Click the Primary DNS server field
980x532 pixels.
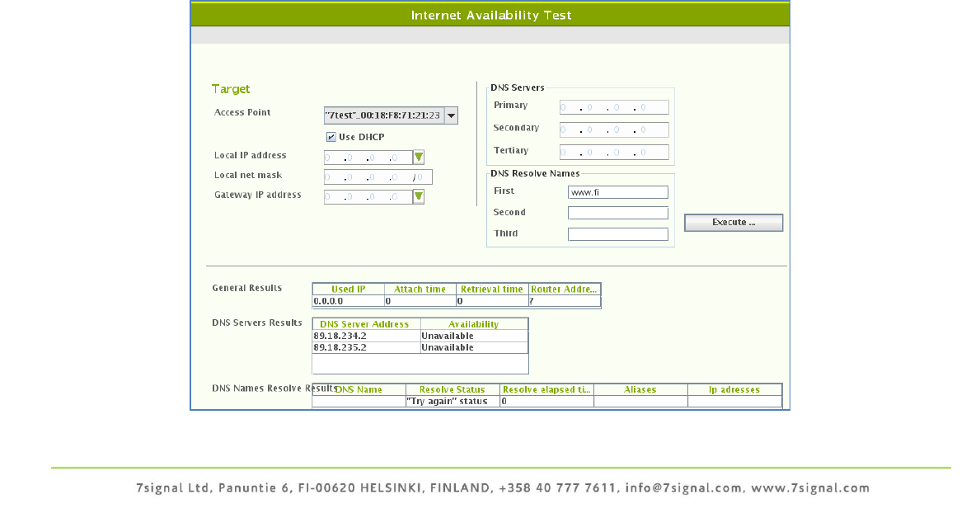pos(614,107)
